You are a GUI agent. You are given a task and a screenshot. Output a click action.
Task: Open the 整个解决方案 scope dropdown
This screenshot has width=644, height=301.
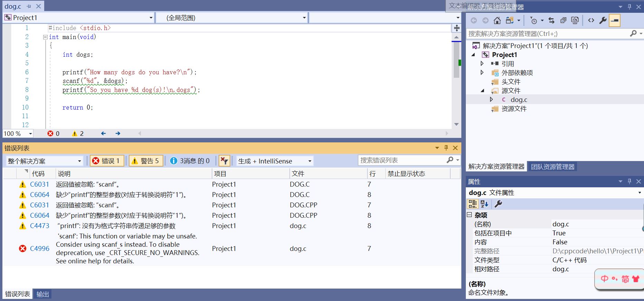point(79,161)
